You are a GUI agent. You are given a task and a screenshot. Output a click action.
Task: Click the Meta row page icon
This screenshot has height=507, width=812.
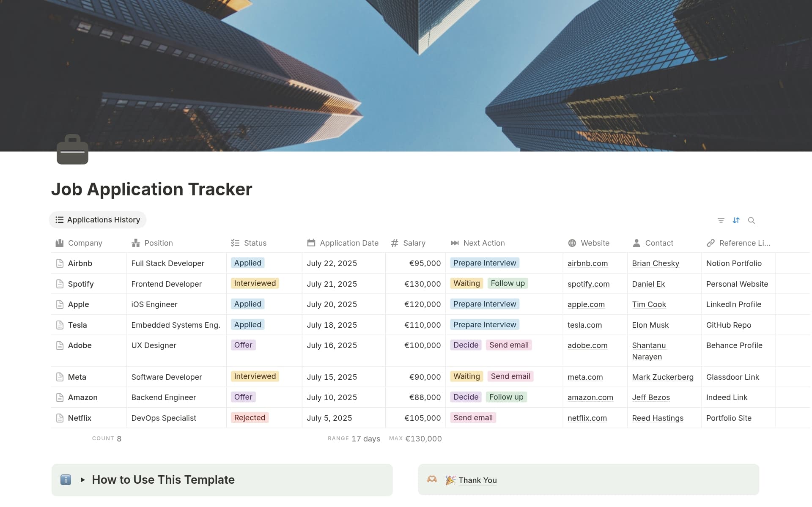click(60, 377)
